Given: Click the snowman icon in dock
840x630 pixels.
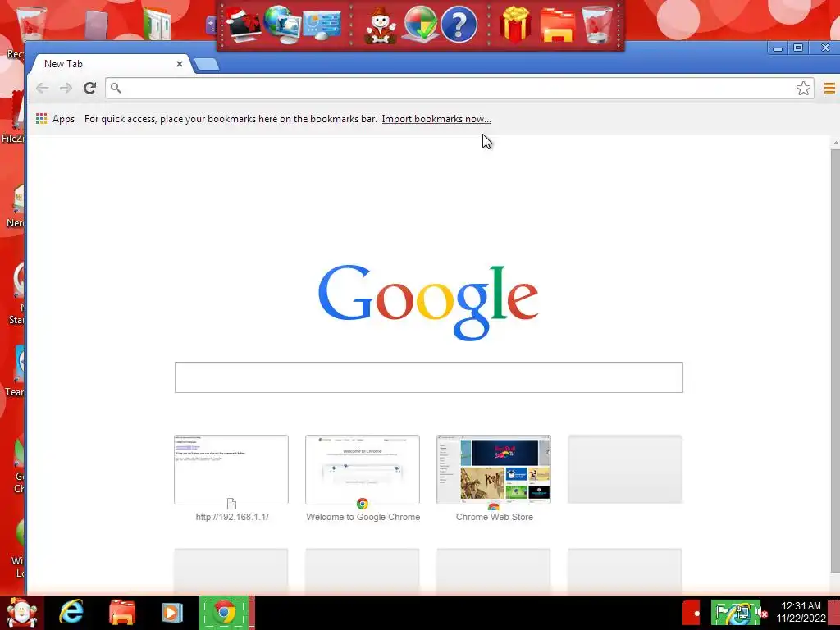Looking at the screenshot, I should [x=381, y=25].
